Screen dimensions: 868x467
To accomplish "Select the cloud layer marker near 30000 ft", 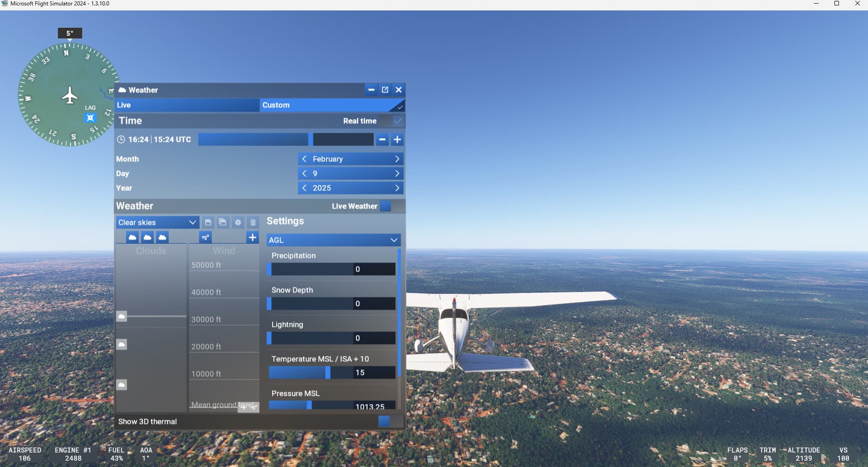I will pyautogui.click(x=122, y=316).
